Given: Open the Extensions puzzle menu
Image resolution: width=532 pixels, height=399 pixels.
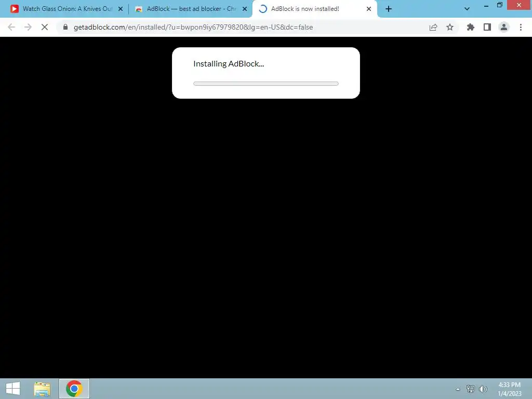Looking at the screenshot, I should [x=471, y=27].
